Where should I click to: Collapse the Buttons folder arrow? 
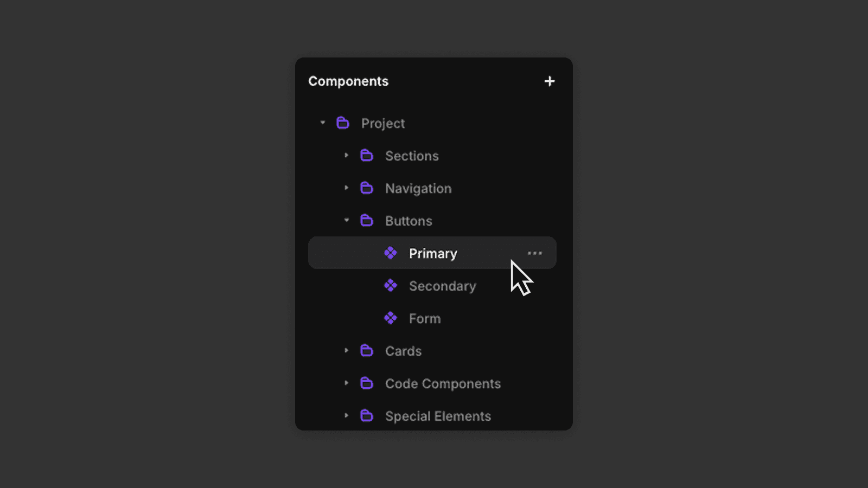point(347,220)
